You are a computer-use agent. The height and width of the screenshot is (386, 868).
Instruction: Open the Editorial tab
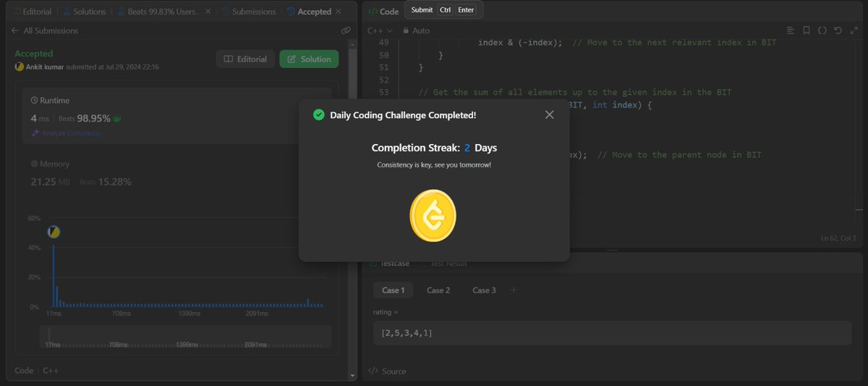[x=33, y=12]
